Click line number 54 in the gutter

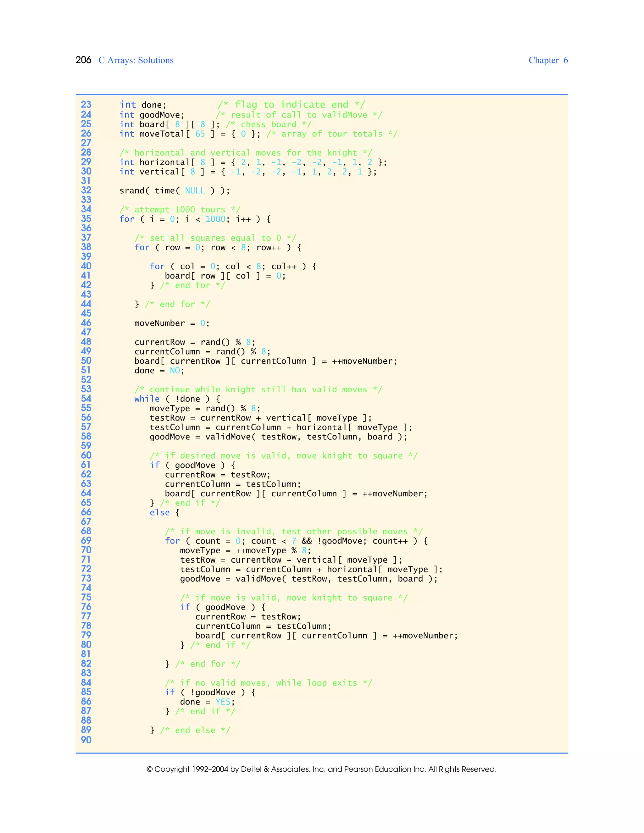click(x=86, y=399)
